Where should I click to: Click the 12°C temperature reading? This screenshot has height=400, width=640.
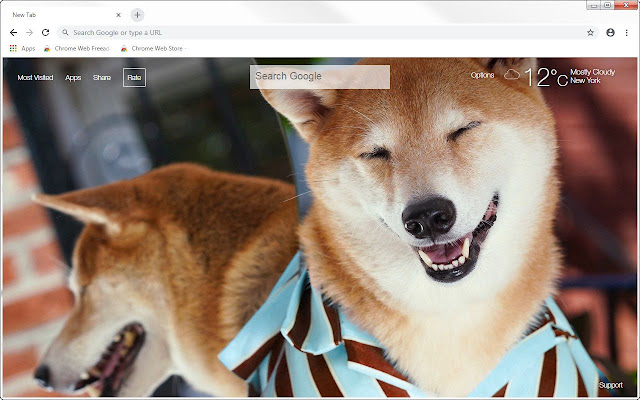(x=546, y=77)
